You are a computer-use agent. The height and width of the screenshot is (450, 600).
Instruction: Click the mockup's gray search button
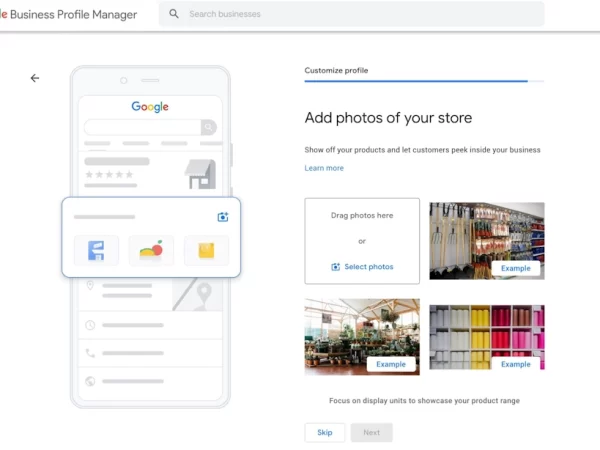tap(209, 127)
